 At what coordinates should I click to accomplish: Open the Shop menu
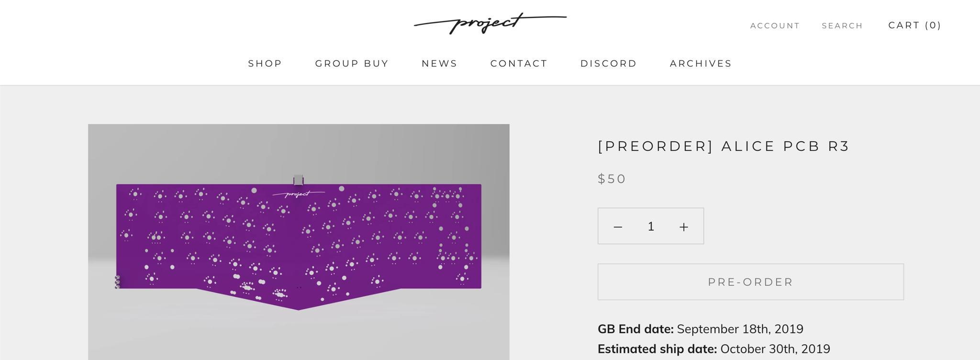tap(265, 63)
